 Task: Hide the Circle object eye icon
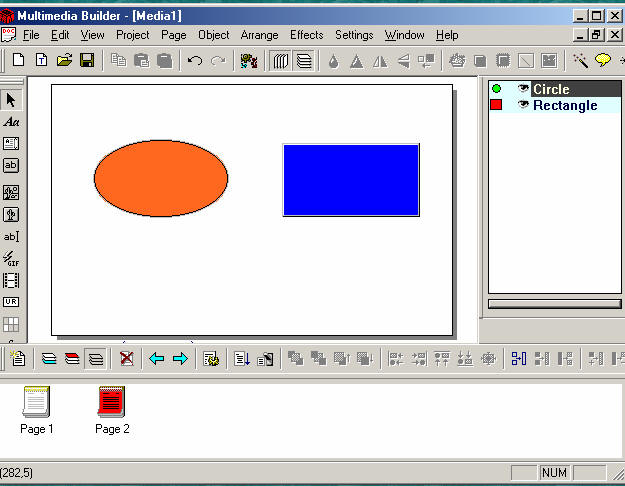523,88
